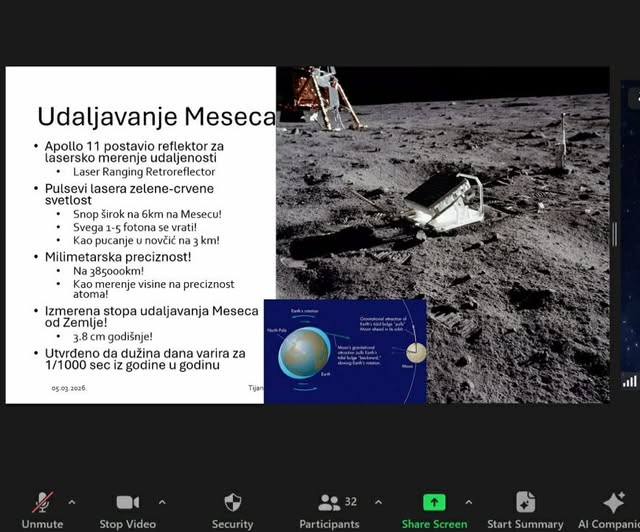Start the meeting summary

525,502
